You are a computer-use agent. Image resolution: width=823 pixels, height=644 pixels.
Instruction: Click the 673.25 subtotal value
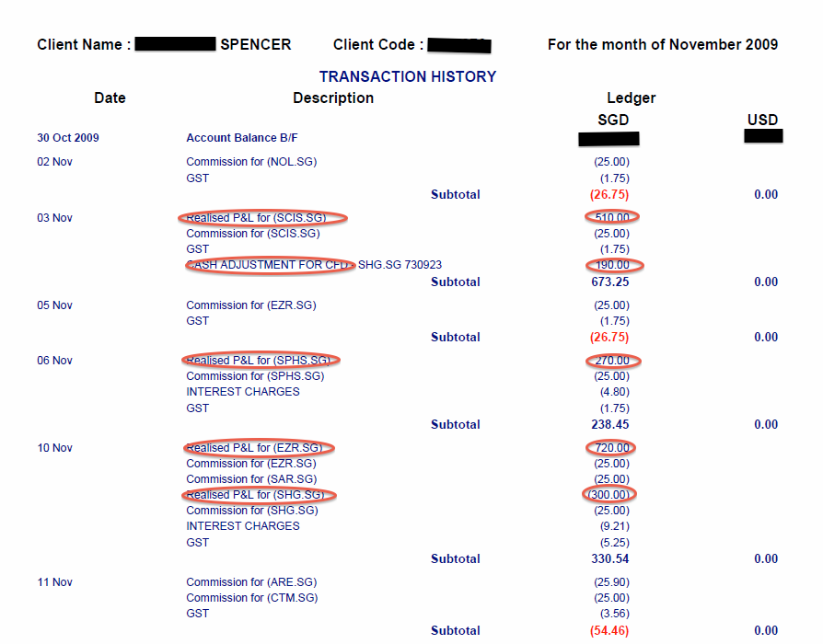[610, 282]
